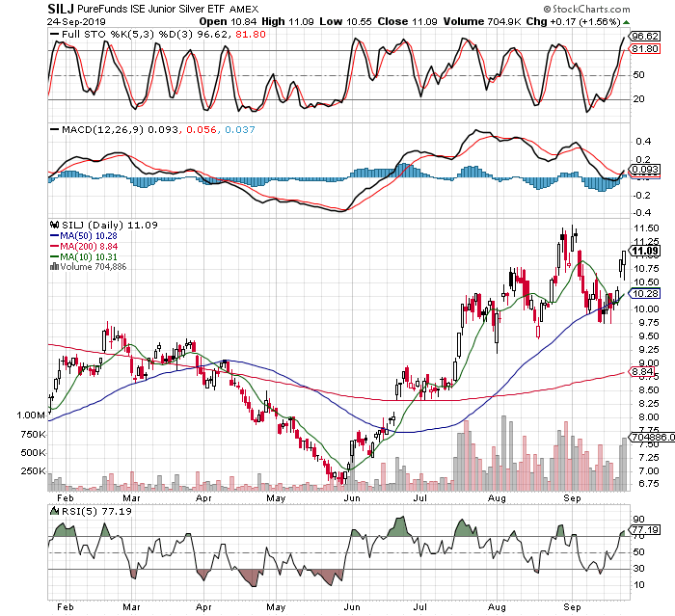Click the blue 0.037 MACD histogram value
The width and height of the screenshot is (675, 616).
point(240,129)
